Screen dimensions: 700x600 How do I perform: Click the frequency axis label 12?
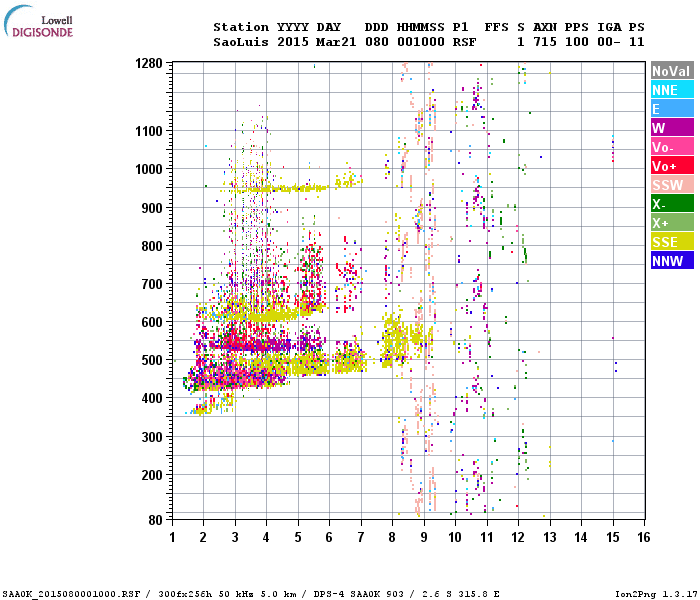tap(518, 537)
